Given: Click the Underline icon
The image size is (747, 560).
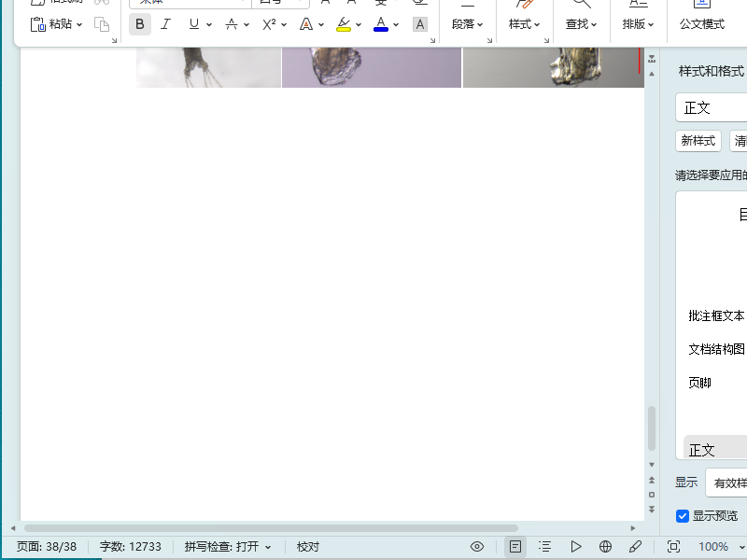Looking at the screenshot, I should [x=194, y=24].
